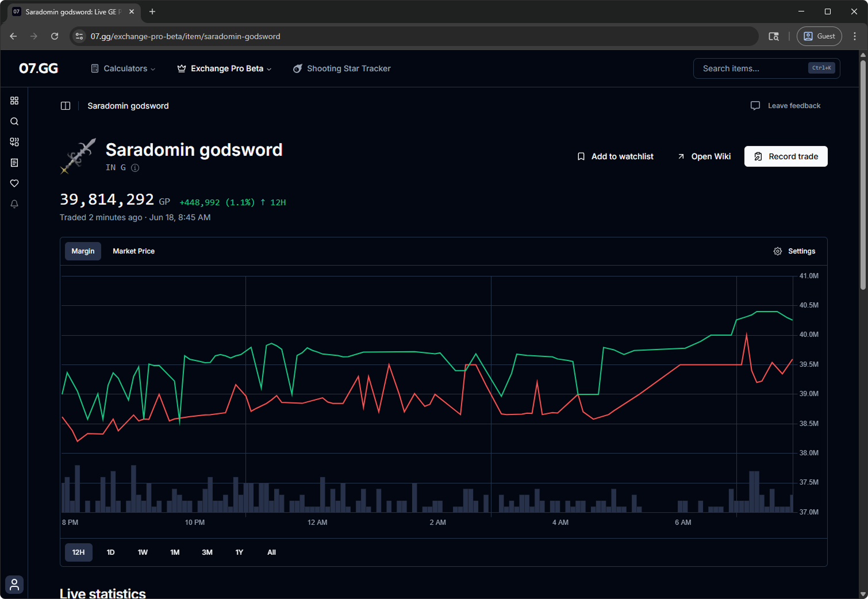Click the comet icon beside Shooting Star Tracker
The width and height of the screenshot is (868, 599).
coord(297,68)
